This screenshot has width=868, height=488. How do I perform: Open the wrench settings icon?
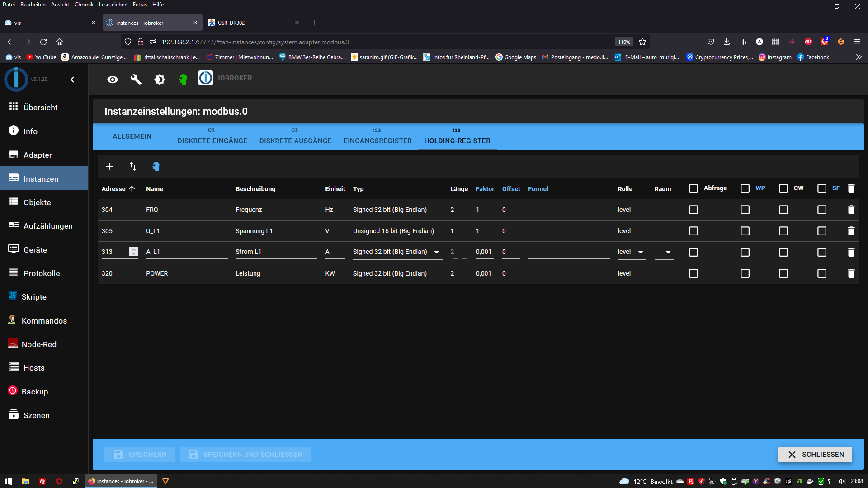(136, 80)
